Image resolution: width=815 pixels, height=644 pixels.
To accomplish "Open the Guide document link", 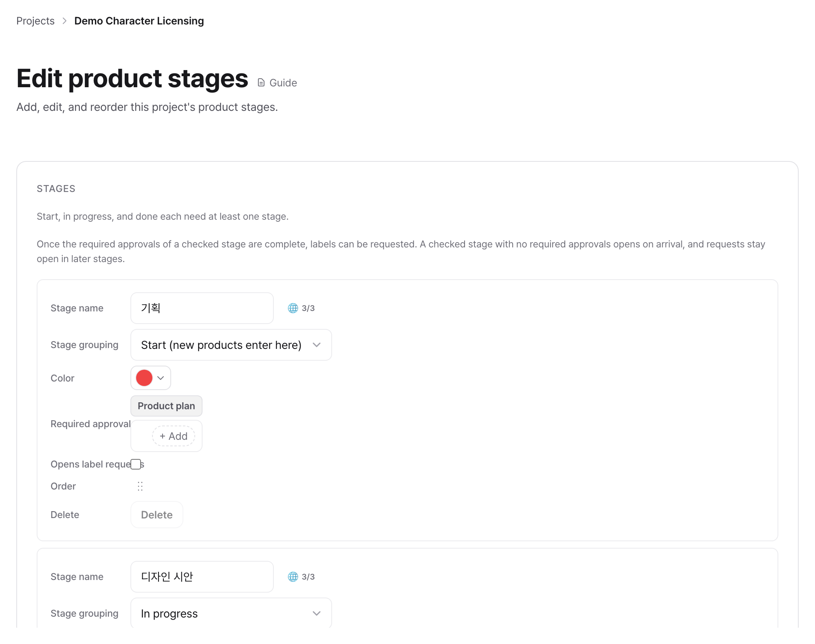I will click(x=278, y=83).
